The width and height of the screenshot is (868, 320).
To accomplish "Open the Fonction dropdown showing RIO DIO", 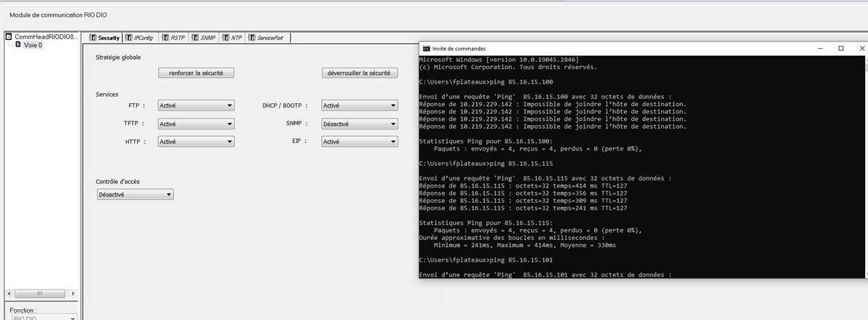I will point(44,318).
